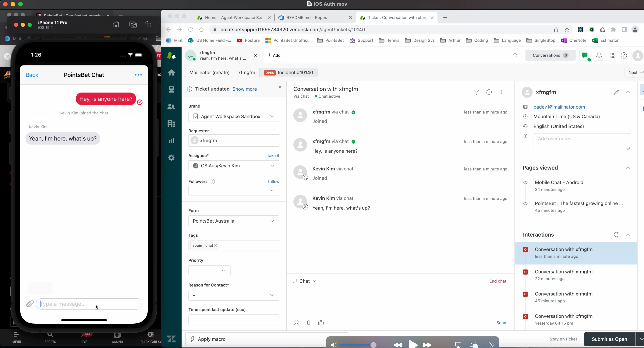Open the Zendesk products grid icon
Viewport: 644px width, 348px height.
613,55
